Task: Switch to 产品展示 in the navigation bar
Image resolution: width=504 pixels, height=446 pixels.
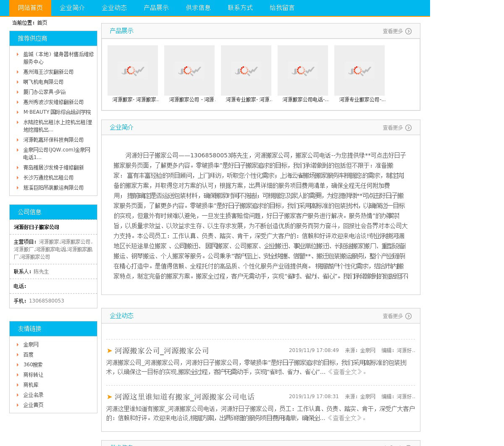Action: tap(156, 8)
